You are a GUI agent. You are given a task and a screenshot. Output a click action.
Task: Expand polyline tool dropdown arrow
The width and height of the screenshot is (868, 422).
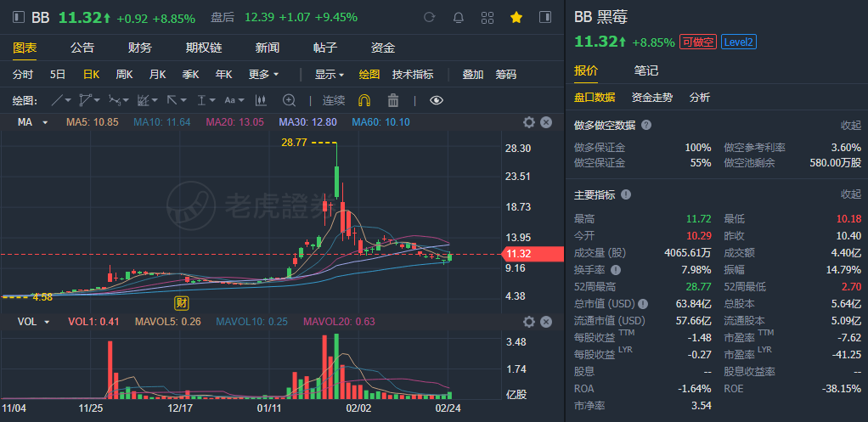[x=97, y=101]
